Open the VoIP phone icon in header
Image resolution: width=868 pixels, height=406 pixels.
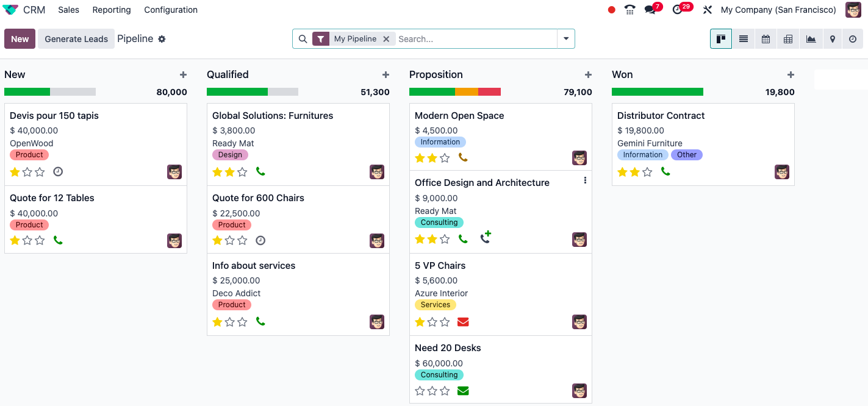(x=630, y=10)
